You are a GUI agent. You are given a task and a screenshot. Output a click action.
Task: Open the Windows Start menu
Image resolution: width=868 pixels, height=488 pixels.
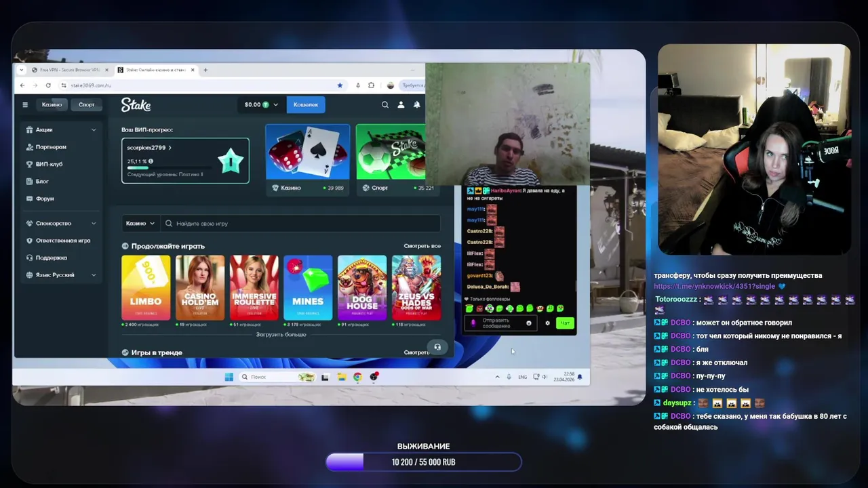(229, 377)
